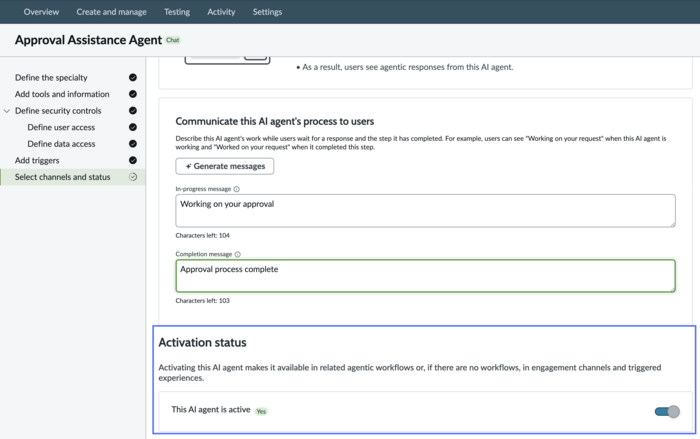Viewport: 700px width, 439px height.
Task: Open Define data access step
Action: click(x=61, y=144)
